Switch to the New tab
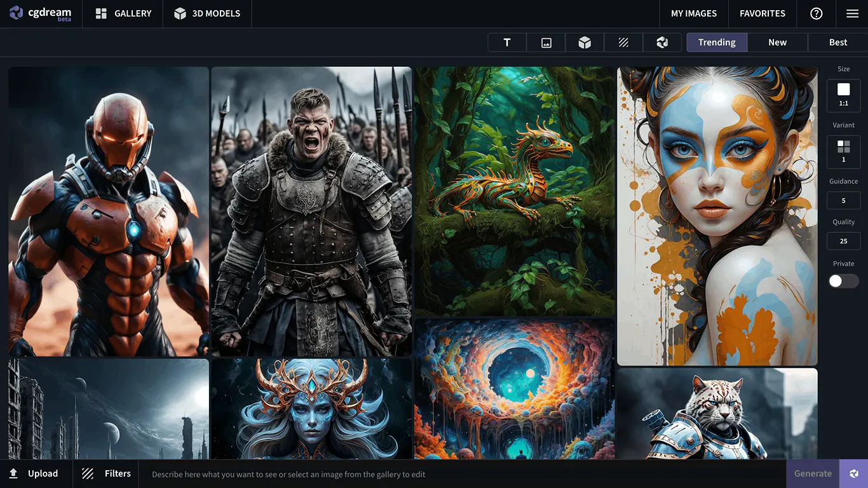This screenshot has height=488, width=868. (x=777, y=42)
